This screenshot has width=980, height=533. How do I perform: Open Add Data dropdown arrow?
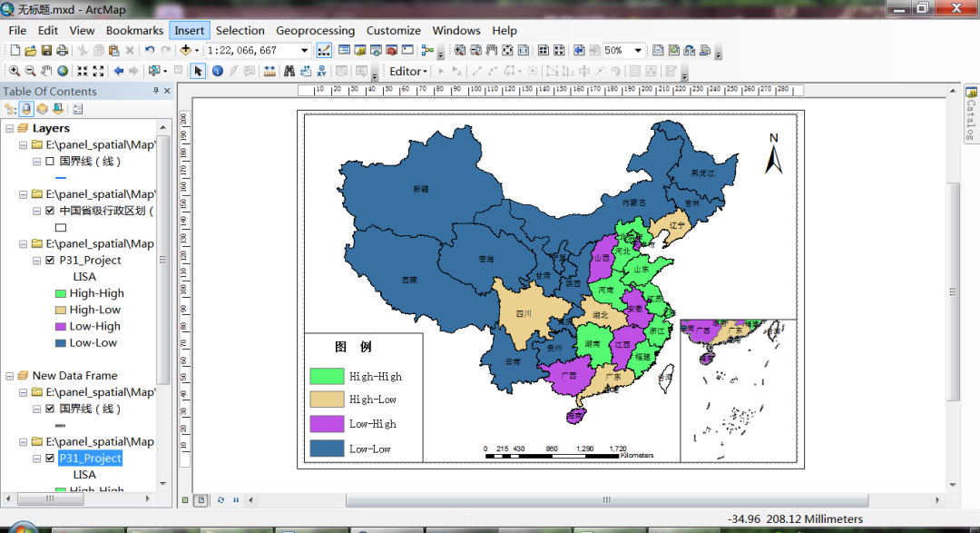click(196, 51)
